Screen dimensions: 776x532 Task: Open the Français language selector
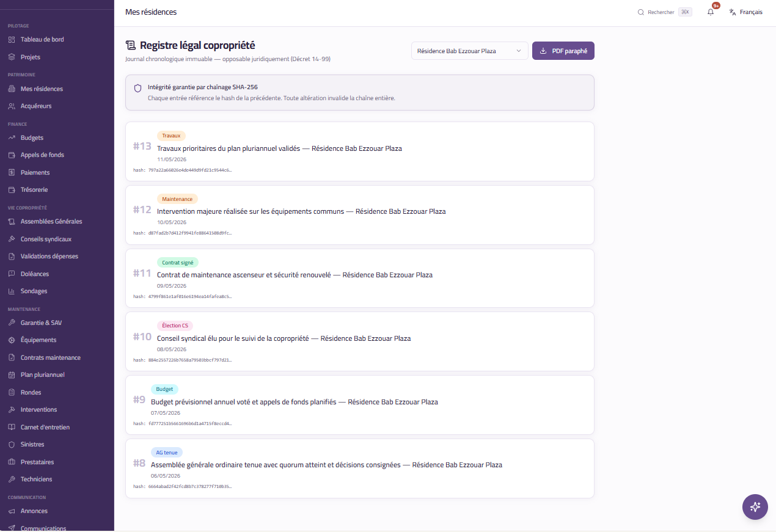click(x=746, y=12)
